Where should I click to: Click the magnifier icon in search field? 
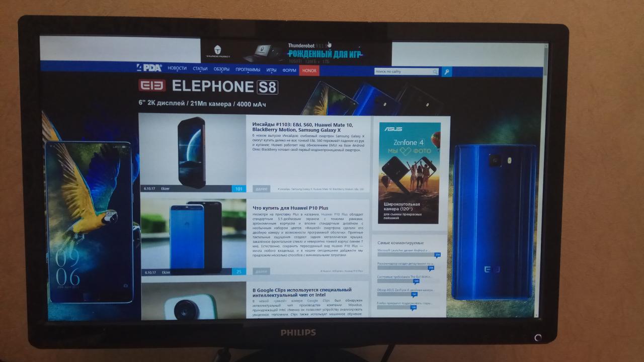click(x=435, y=72)
